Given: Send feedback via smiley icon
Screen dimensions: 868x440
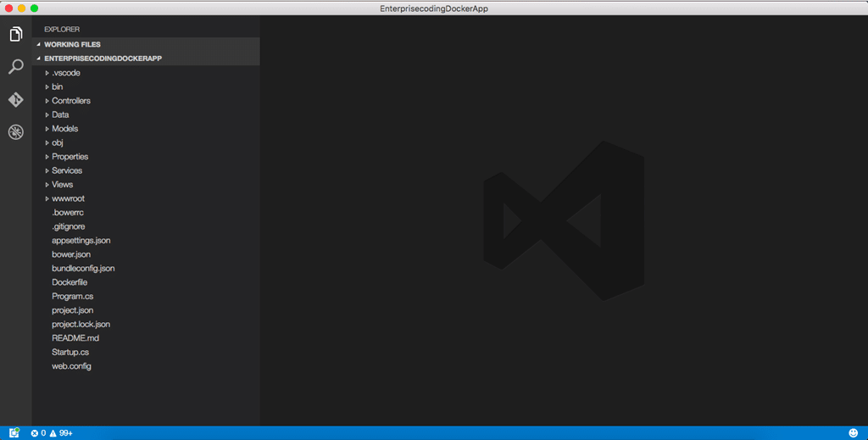Looking at the screenshot, I should [853, 433].
